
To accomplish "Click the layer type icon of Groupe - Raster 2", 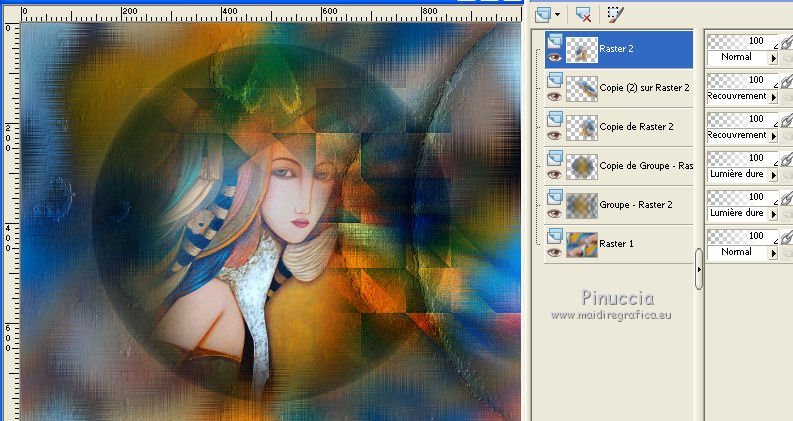I will click(555, 196).
